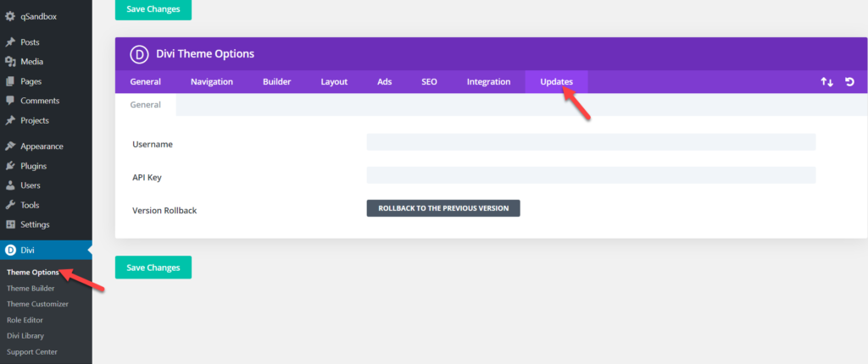Click the Divi logo in panel header

point(138,53)
